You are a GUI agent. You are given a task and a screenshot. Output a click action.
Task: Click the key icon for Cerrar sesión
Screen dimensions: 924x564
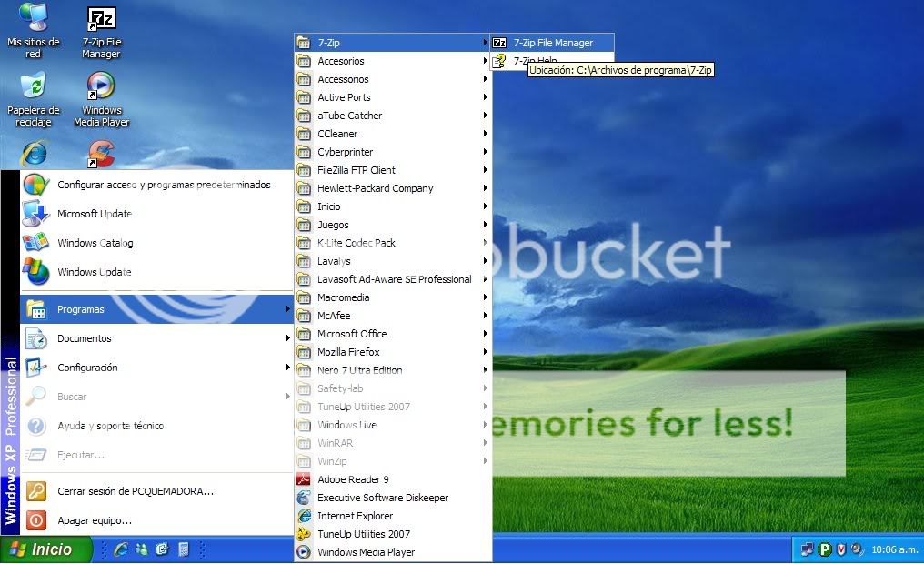click(x=36, y=491)
